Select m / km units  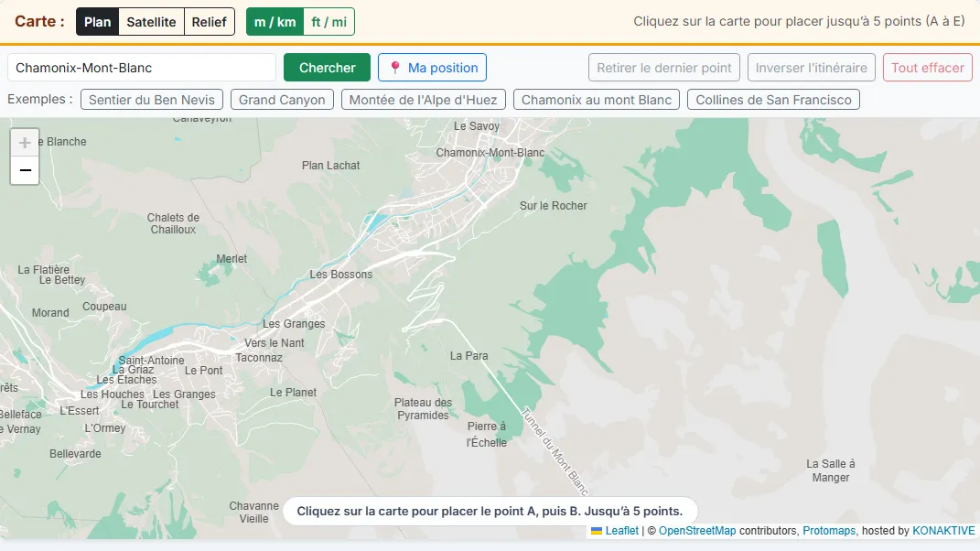point(275,22)
